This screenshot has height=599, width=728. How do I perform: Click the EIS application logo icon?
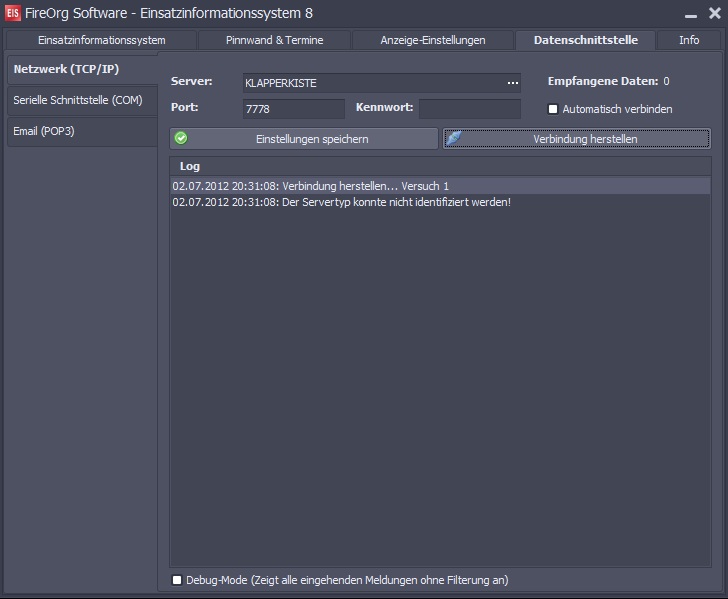pos(14,13)
